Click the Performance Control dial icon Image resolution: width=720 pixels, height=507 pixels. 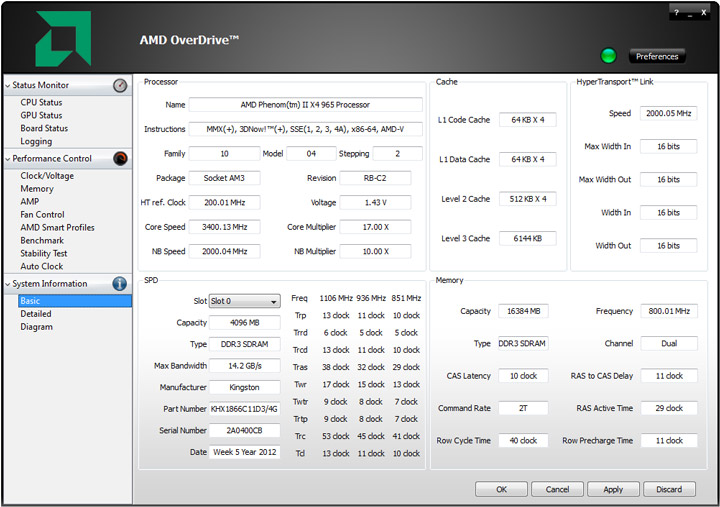(x=120, y=159)
